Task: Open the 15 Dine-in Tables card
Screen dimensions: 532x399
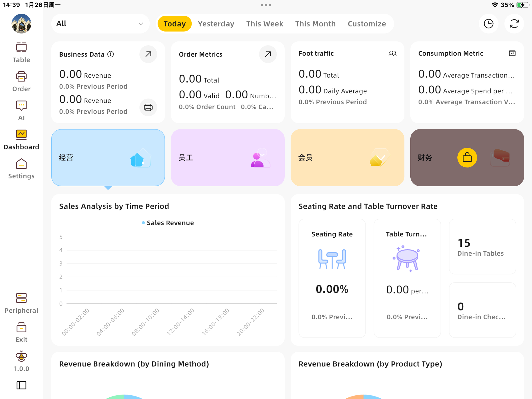Action: 483,246
